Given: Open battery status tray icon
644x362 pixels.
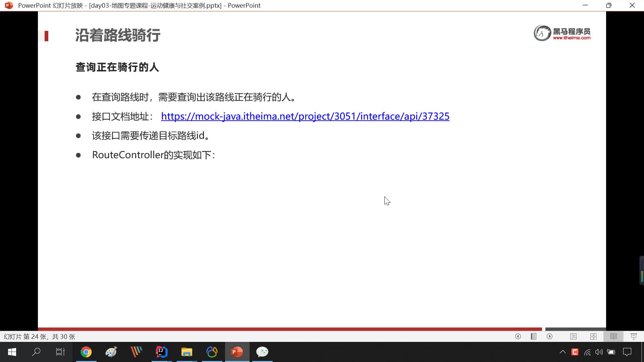Looking at the screenshot, I should point(611,352).
